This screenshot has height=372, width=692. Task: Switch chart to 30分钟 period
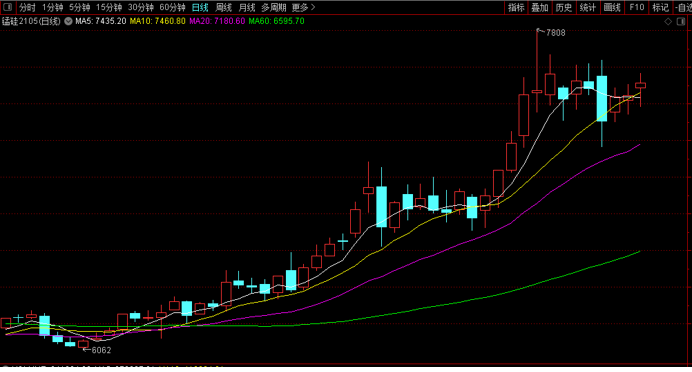[140, 8]
